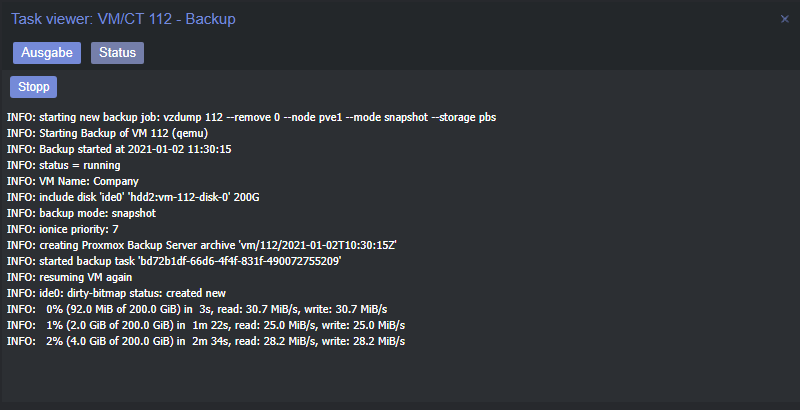Select the 'VM Name: Company' log entry
The image size is (800, 410).
pyautogui.click(x=72, y=181)
